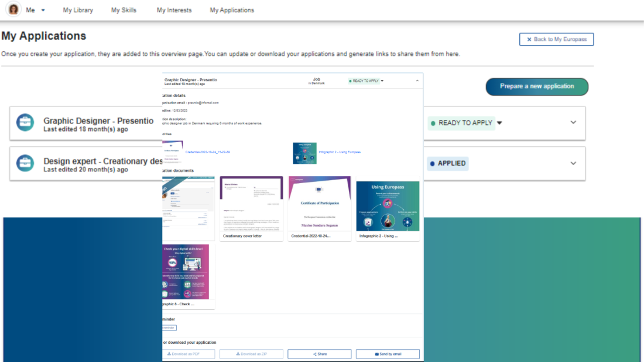Open Certificate of Participation credential thumbnail

point(320,208)
